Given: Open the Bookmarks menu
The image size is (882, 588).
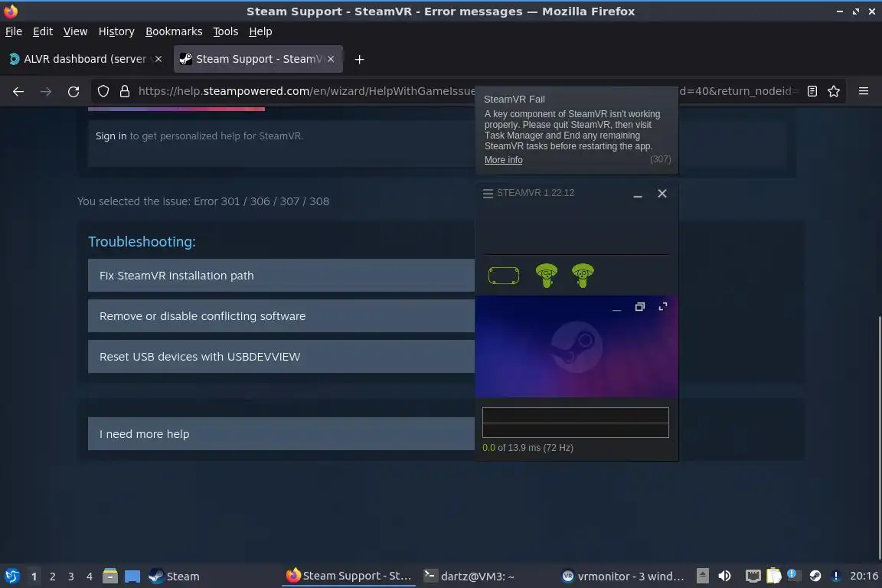Looking at the screenshot, I should coord(174,31).
